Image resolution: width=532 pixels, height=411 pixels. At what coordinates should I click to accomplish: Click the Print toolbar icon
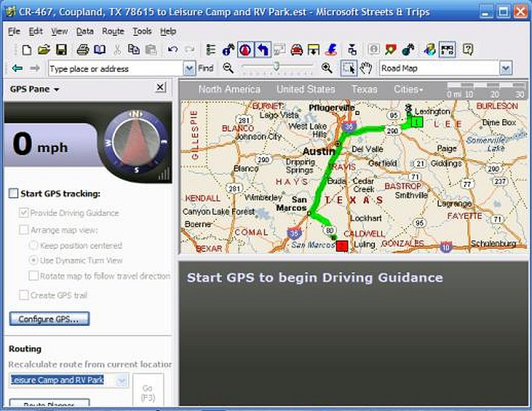pos(82,50)
